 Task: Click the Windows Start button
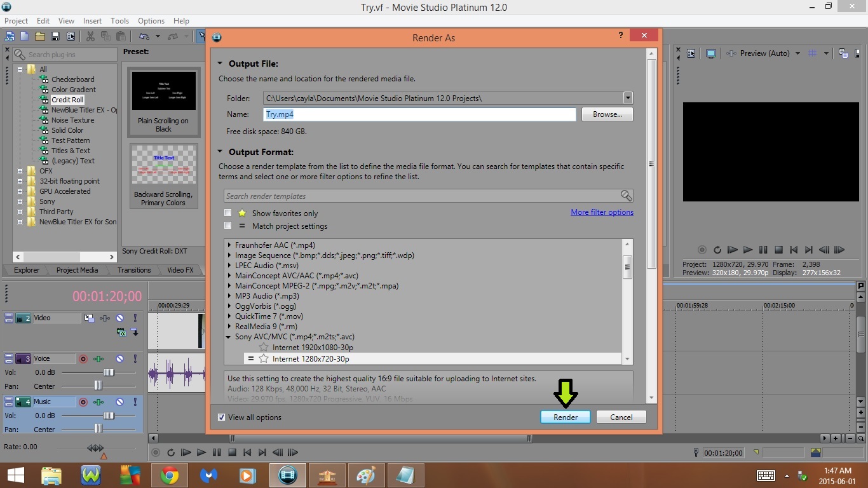15,475
